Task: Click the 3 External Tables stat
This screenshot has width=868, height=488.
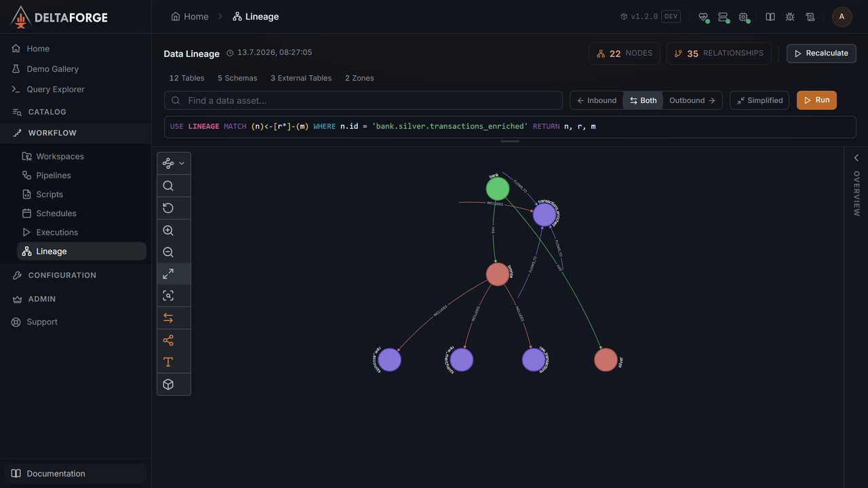Action: tap(301, 78)
